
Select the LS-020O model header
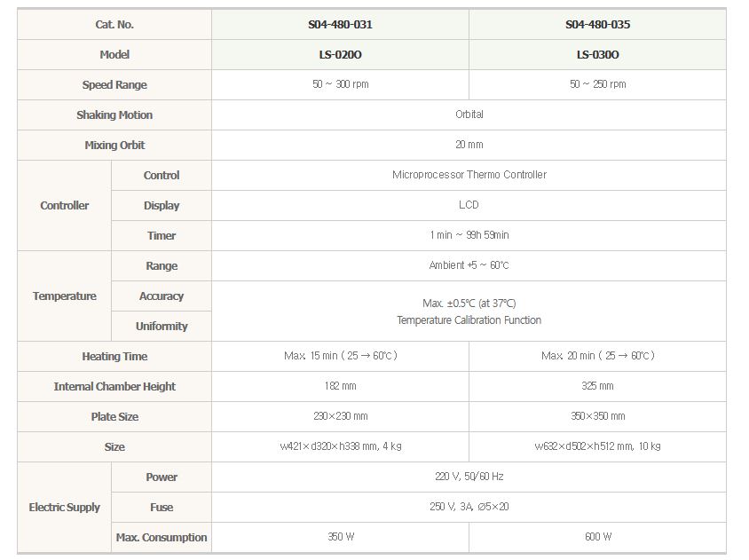pos(340,55)
